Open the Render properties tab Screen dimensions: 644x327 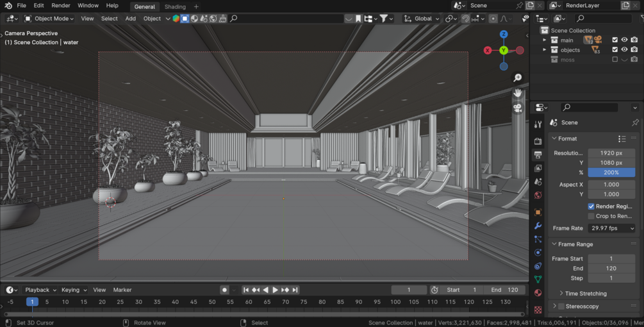pyautogui.click(x=538, y=141)
